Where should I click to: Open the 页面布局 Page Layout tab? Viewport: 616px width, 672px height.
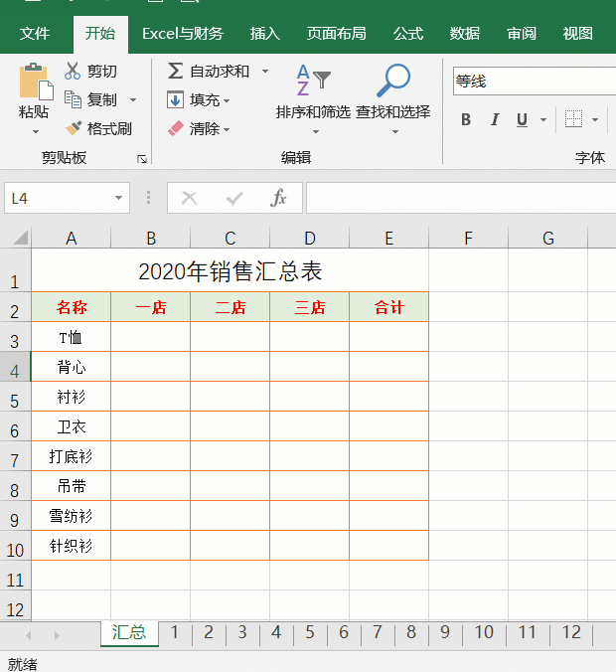pyautogui.click(x=336, y=34)
